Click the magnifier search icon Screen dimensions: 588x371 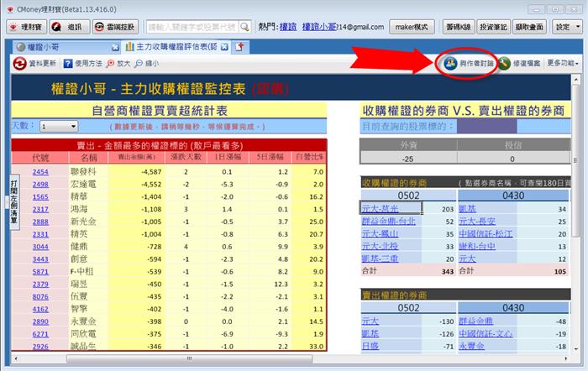(x=244, y=27)
